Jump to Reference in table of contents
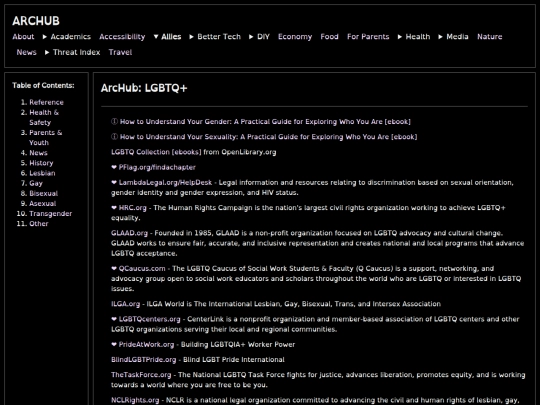The width and height of the screenshot is (540, 405). coord(46,102)
